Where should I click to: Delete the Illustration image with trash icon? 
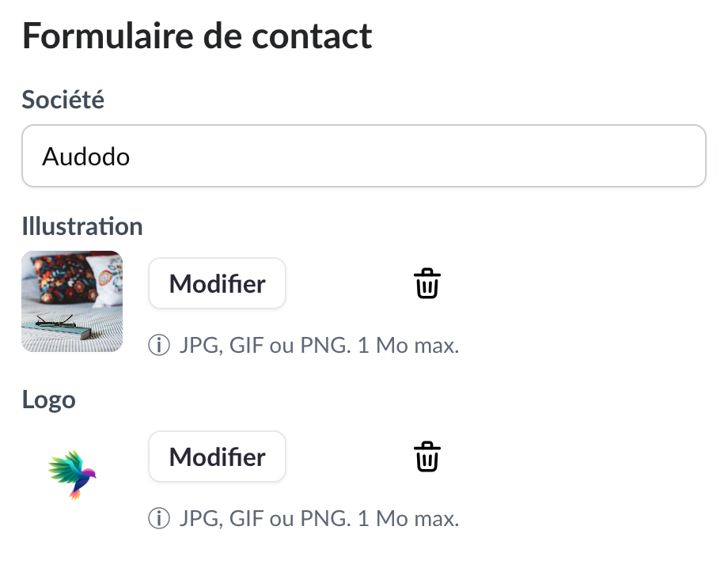pyautogui.click(x=427, y=283)
